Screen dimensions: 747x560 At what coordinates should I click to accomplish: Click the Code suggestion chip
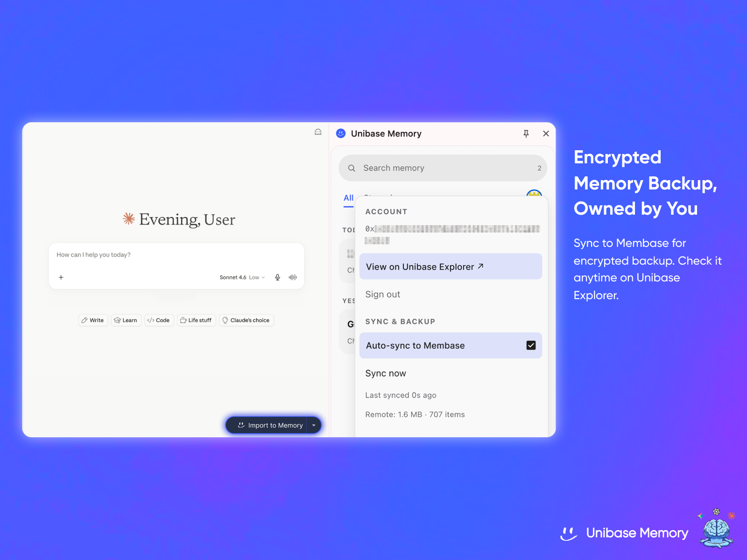point(159,320)
